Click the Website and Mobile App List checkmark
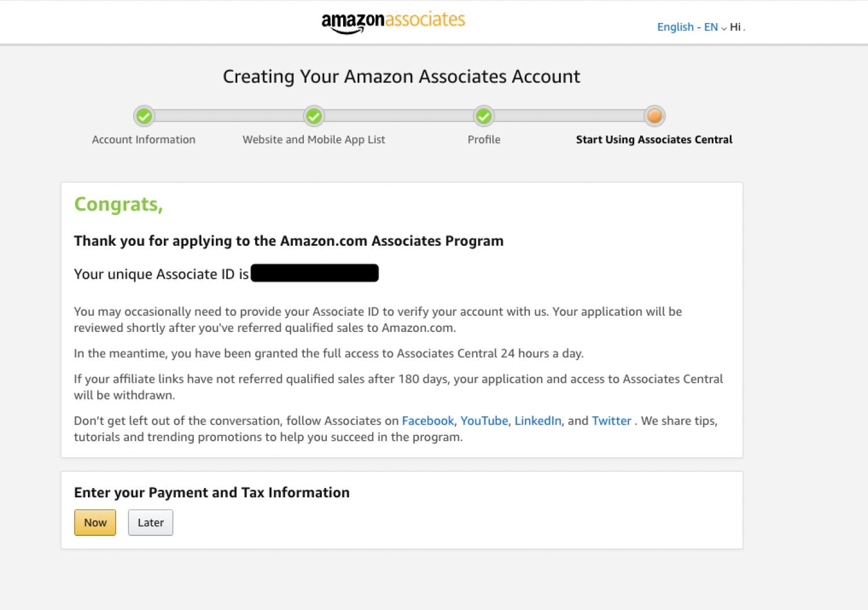The height and width of the screenshot is (610, 868). point(314,116)
